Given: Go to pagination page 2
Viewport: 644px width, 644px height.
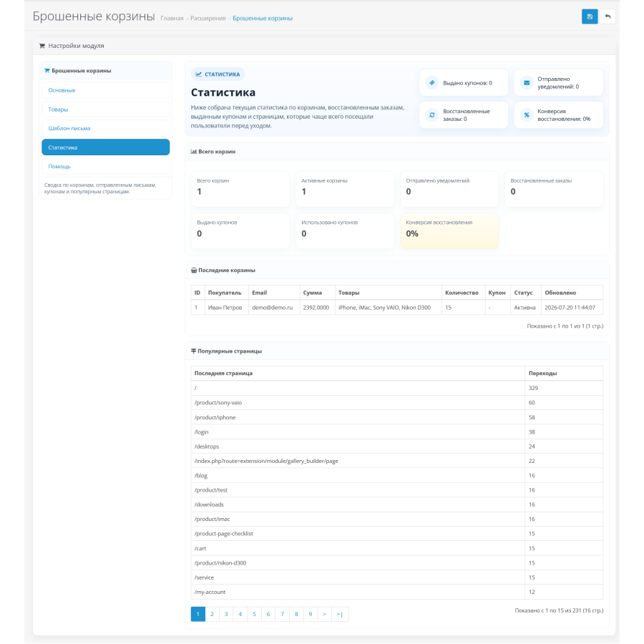Looking at the screenshot, I should 212,614.
